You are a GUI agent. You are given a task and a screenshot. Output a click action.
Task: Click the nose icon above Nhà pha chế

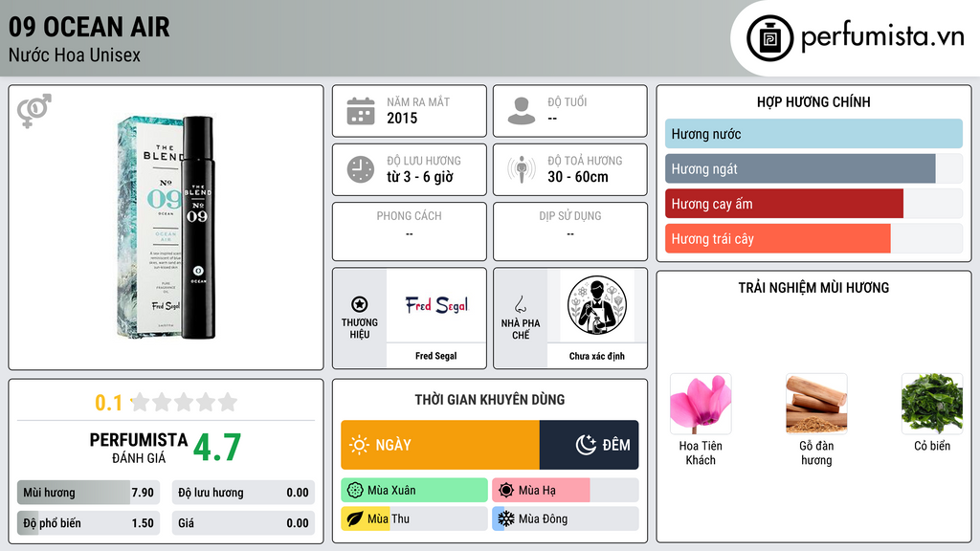point(520,304)
